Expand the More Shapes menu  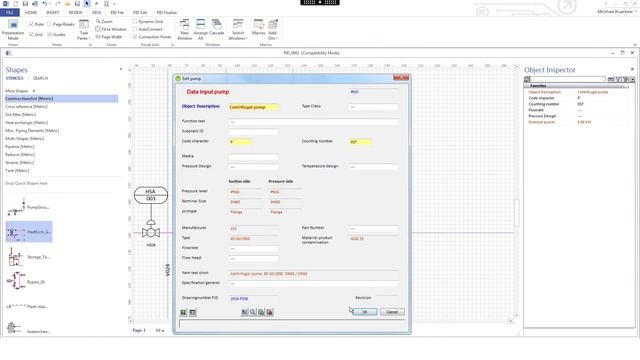(20, 91)
